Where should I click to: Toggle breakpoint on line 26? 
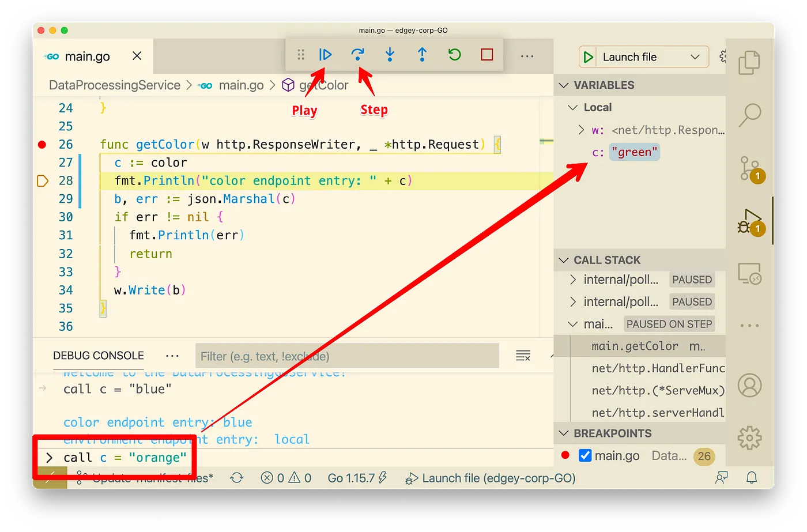[42, 144]
